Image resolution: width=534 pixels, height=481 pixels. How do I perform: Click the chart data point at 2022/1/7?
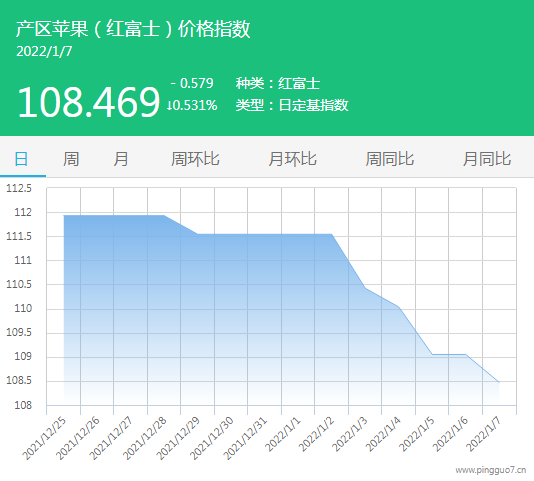[499, 383]
